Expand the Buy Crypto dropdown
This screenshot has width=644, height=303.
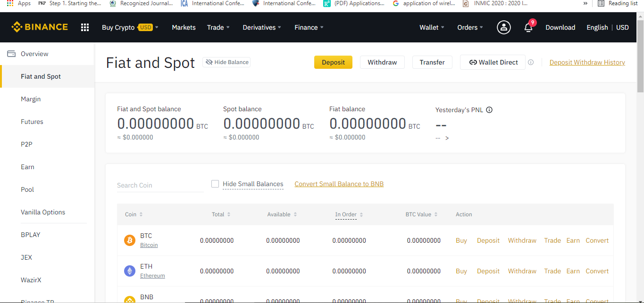[130, 27]
